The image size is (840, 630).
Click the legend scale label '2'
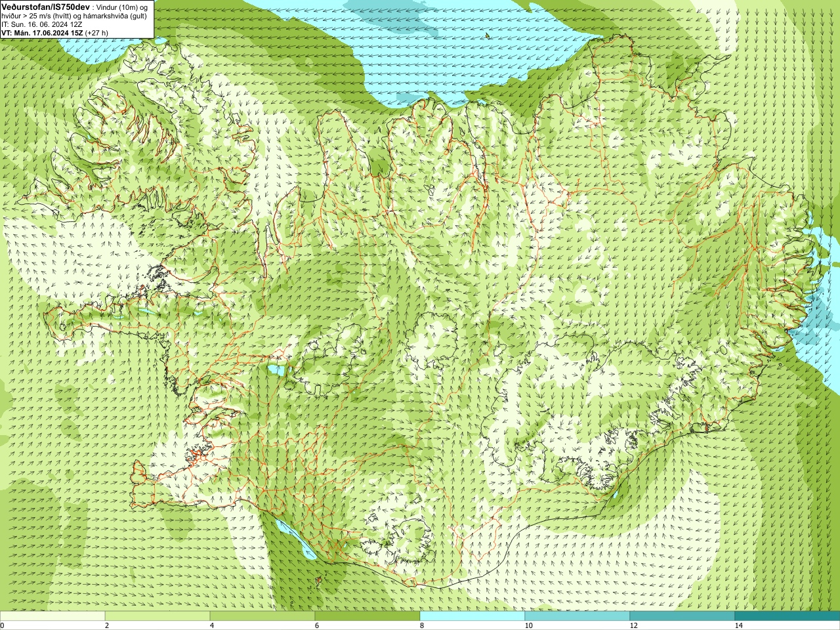107,625
